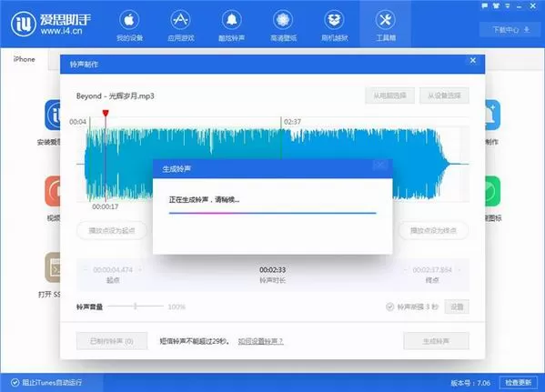This screenshot has height=392, width=545.
Task: Open the install 爱思 mobile icon in main window
Action: [53, 115]
